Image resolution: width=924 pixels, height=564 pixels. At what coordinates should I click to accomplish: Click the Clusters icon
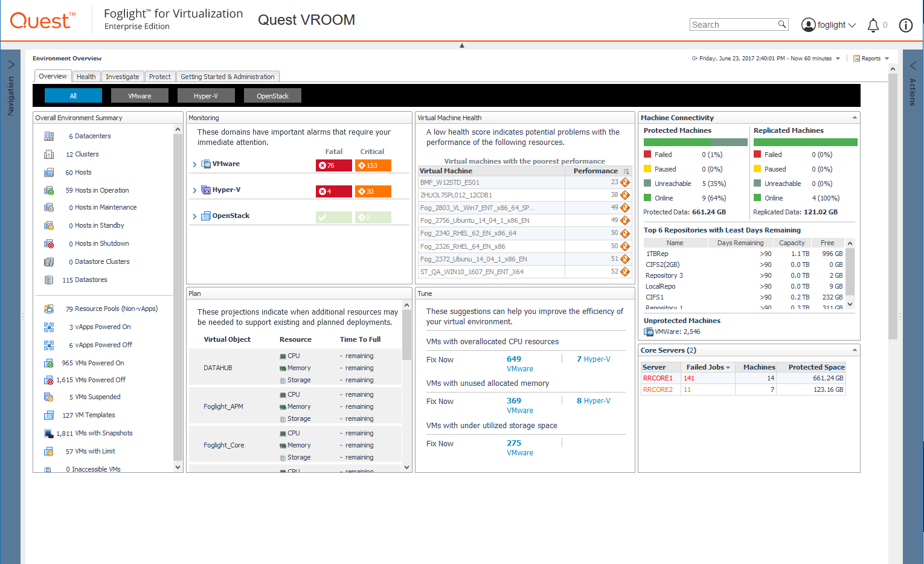pos(49,154)
